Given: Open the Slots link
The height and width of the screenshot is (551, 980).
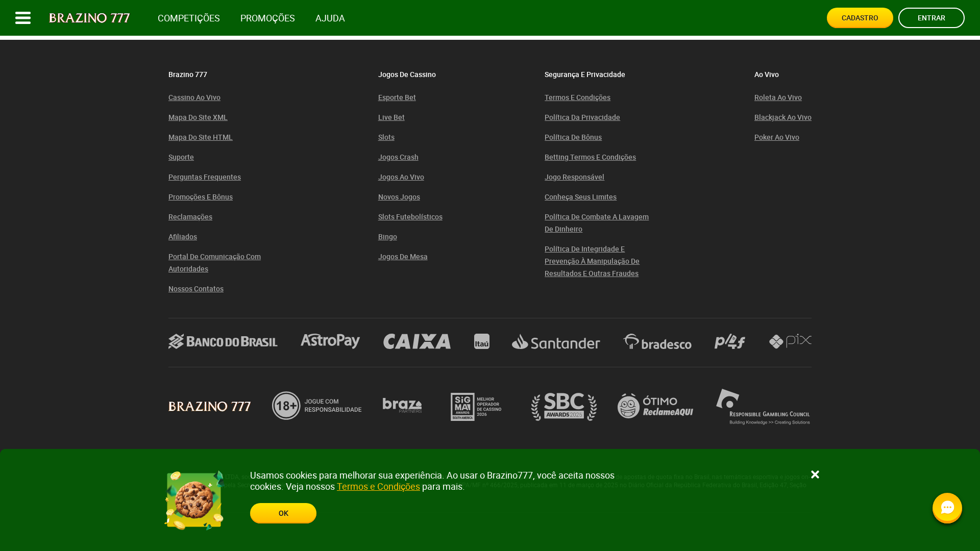Looking at the screenshot, I should [x=386, y=137].
